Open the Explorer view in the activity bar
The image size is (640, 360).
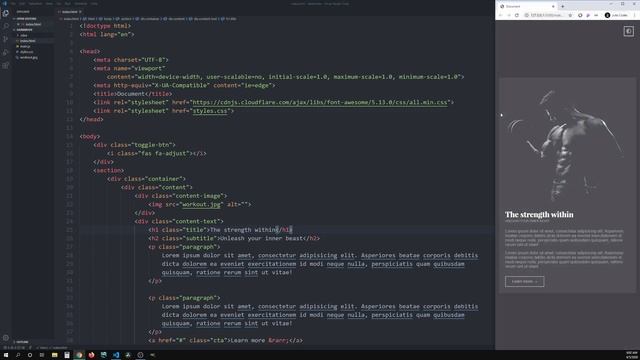[6, 13]
